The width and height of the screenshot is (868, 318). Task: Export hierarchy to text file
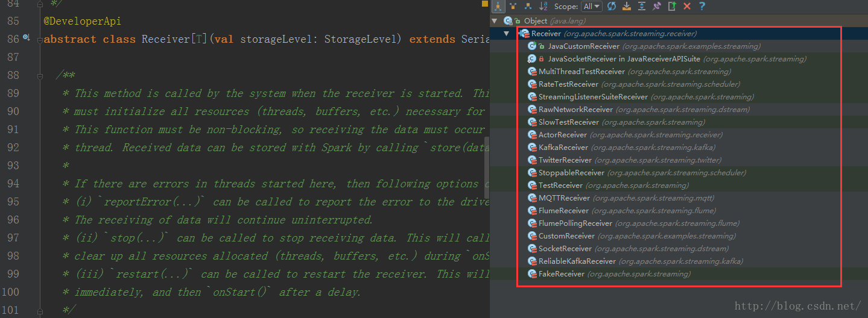coord(672,6)
